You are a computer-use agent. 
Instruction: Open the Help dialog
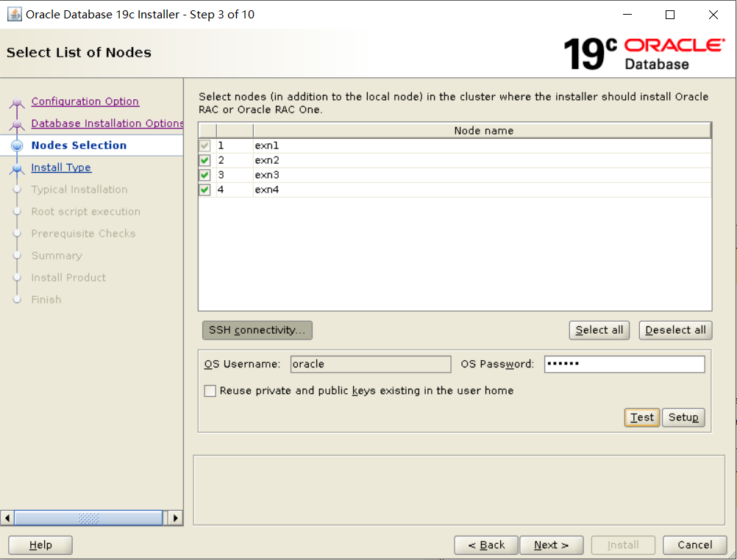[40, 545]
